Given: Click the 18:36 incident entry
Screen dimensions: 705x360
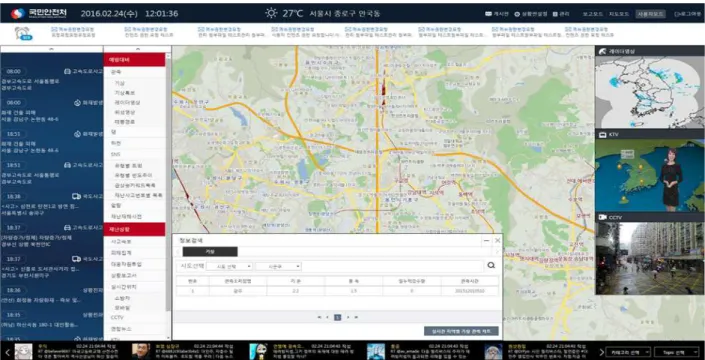Looking at the screenshot, I should coord(51,295).
